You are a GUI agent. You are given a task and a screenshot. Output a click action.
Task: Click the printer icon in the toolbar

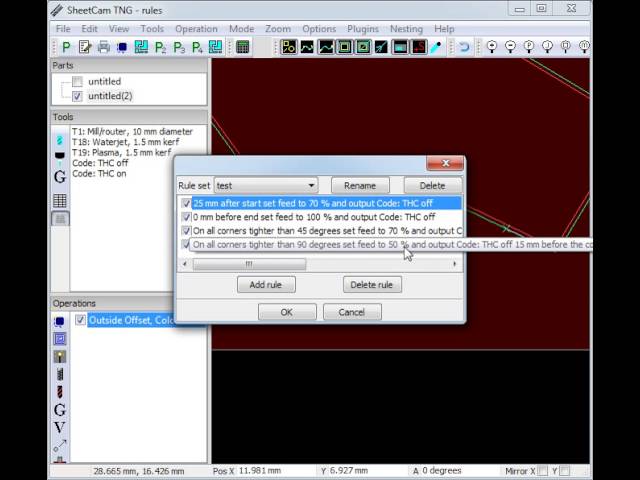click(x=104, y=47)
